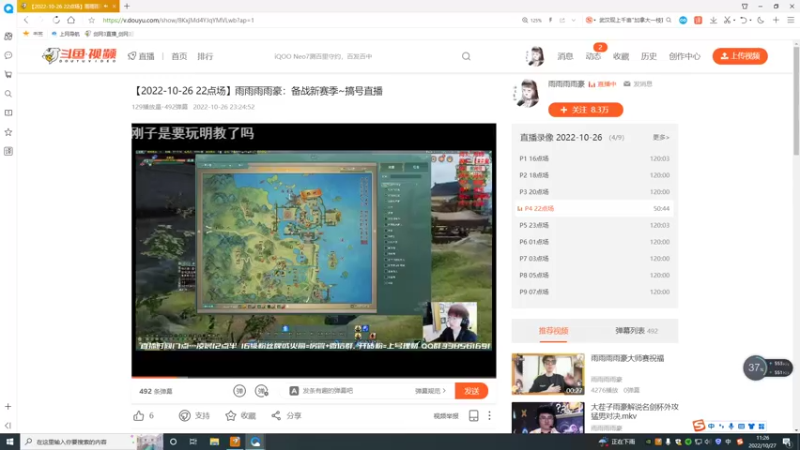
Task: Open browser downloads icon
Action: (x=713, y=20)
